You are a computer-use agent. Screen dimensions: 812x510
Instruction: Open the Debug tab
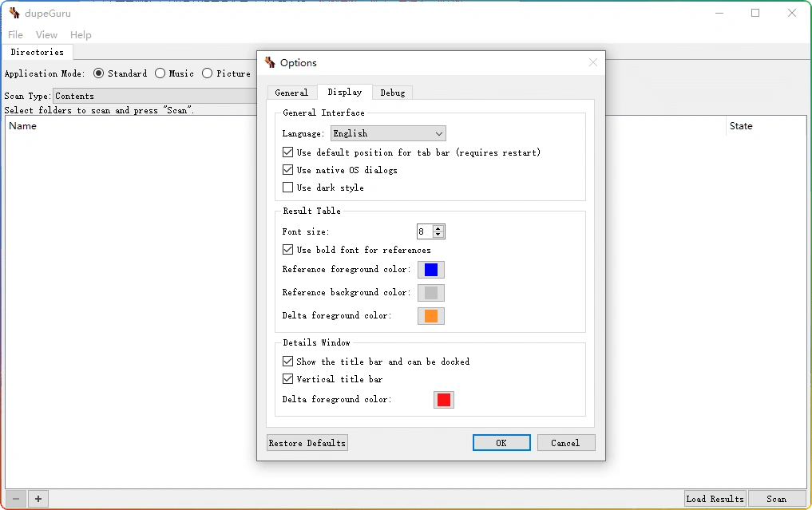[x=392, y=93]
